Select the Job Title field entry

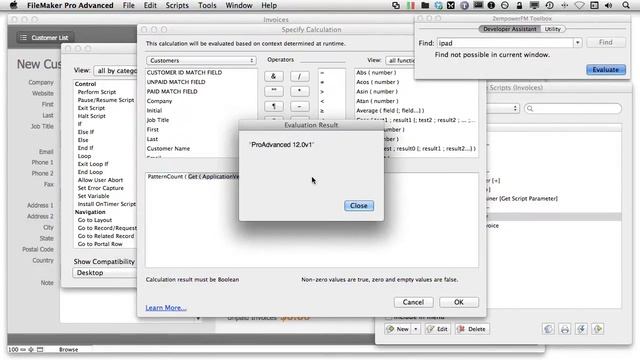click(158, 120)
